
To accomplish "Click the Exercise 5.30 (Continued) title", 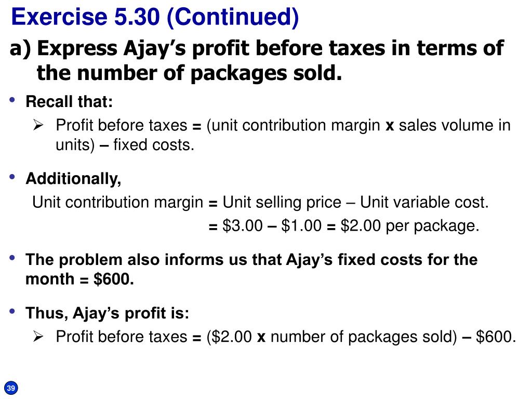I will tap(155, 17).
